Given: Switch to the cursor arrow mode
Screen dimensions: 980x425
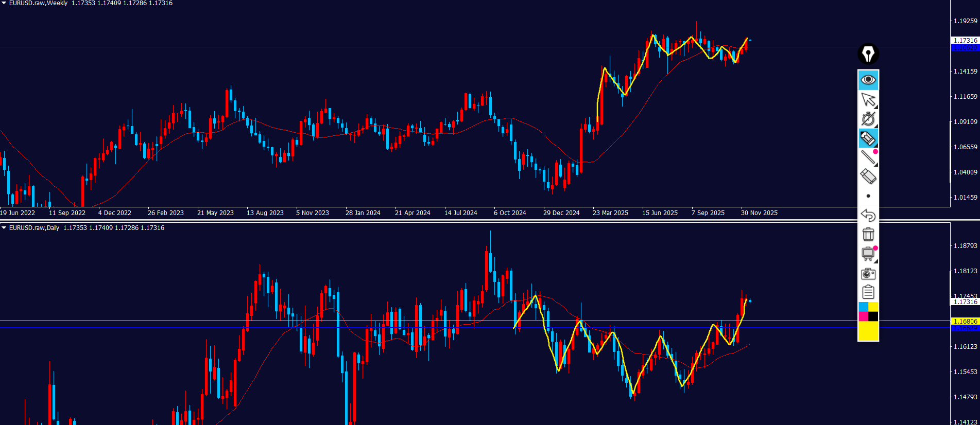Looking at the screenshot, I should click(868, 99).
